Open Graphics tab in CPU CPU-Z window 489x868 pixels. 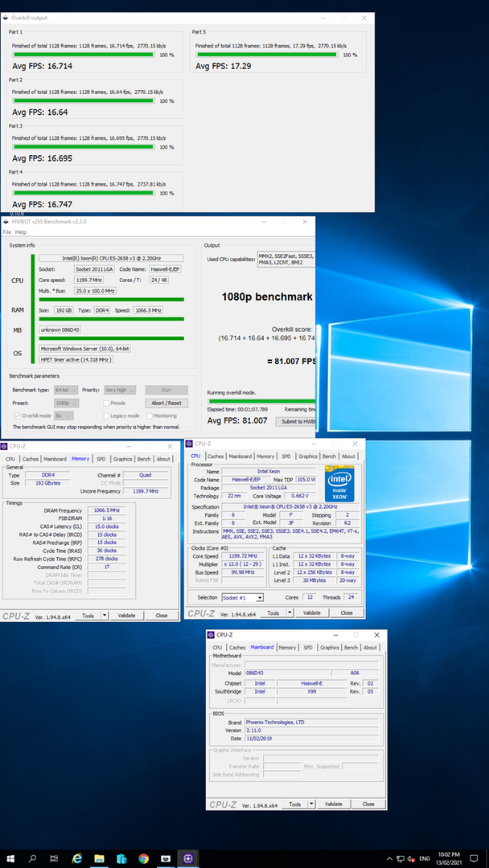(x=308, y=457)
